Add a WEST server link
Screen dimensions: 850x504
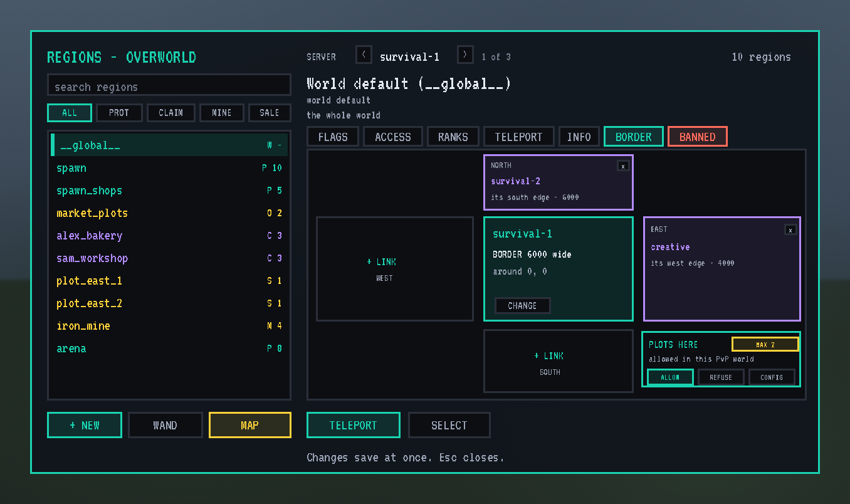[395, 269]
